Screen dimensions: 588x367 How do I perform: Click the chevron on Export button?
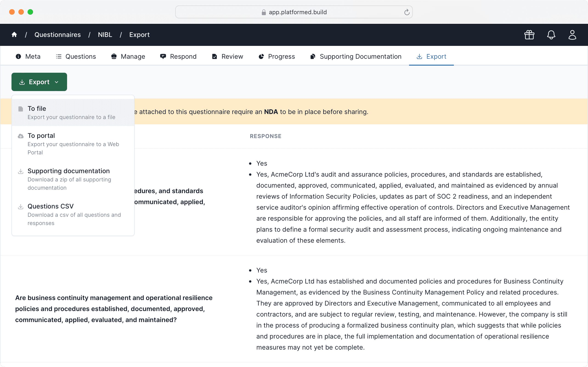(x=57, y=82)
